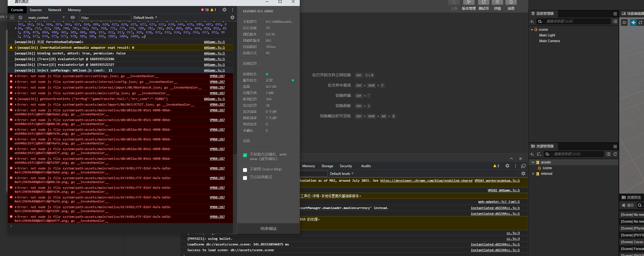Open the Storage tab in background DevTools
This screenshot has height=256, width=644.
click(x=327, y=166)
